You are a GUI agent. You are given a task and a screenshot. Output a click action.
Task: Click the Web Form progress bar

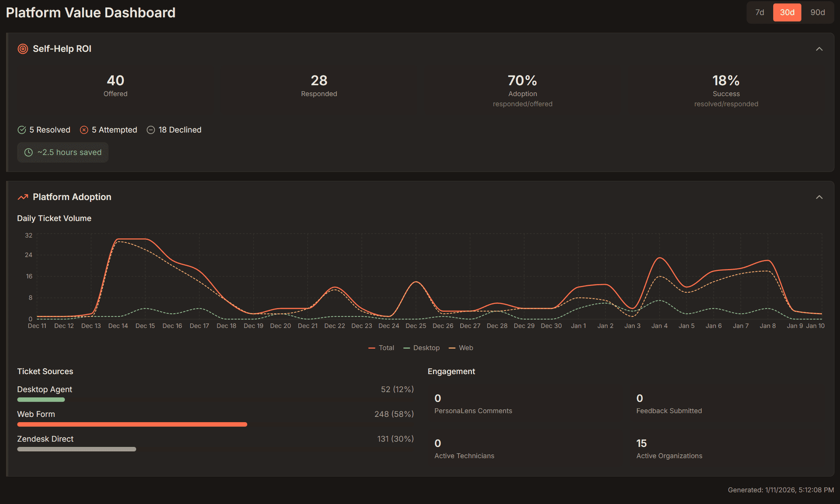coord(132,424)
